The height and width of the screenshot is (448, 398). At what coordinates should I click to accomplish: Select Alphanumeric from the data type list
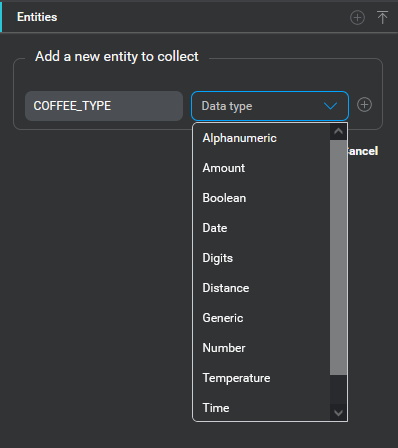(x=261, y=138)
